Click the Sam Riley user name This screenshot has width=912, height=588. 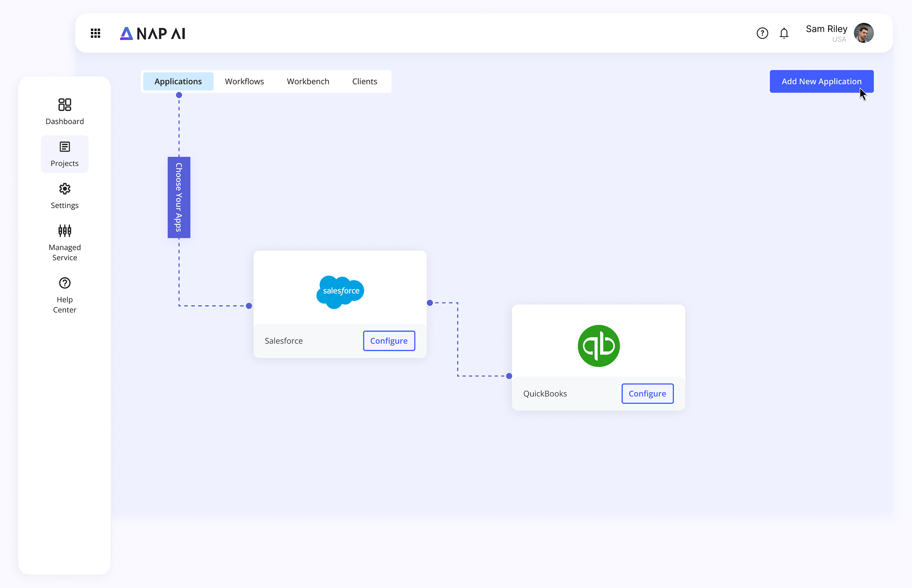[x=826, y=29]
